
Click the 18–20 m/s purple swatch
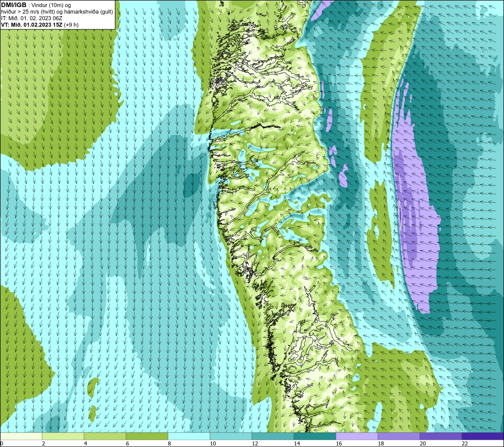[x=399, y=436]
